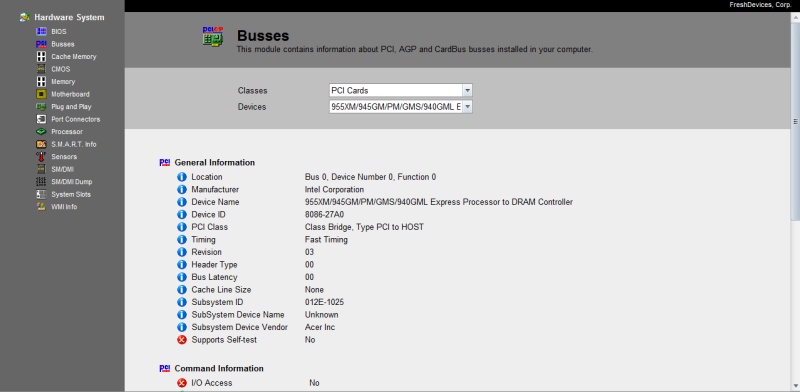Go to Memory section
The height and width of the screenshot is (392, 800).
(x=63, y=82)
